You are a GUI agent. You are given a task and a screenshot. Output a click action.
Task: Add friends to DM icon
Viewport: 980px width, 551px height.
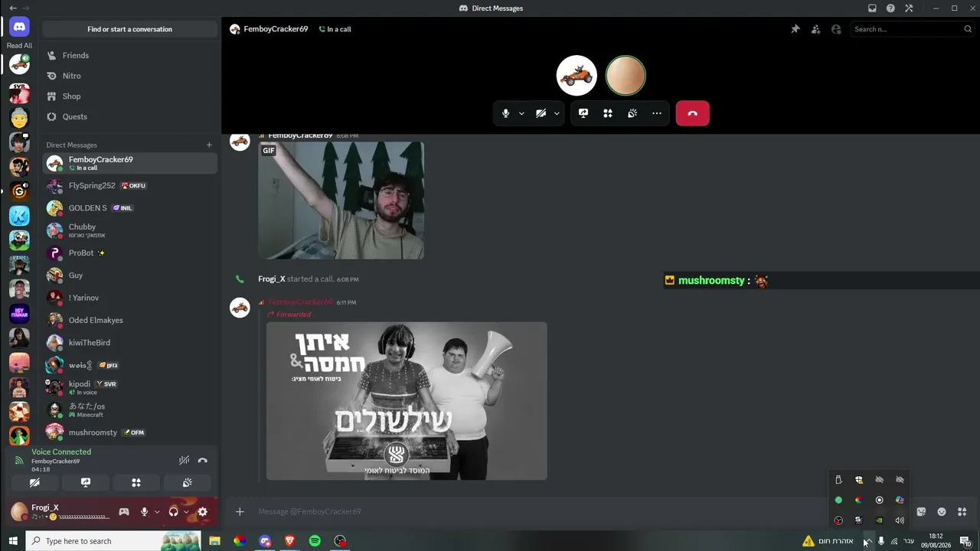[815, 29]
